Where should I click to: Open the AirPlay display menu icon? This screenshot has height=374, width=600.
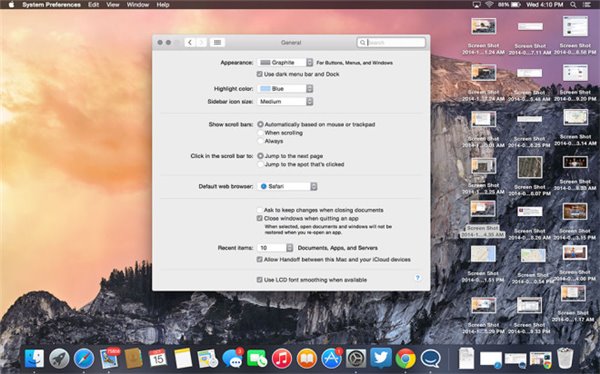click(x=476, y=5)
